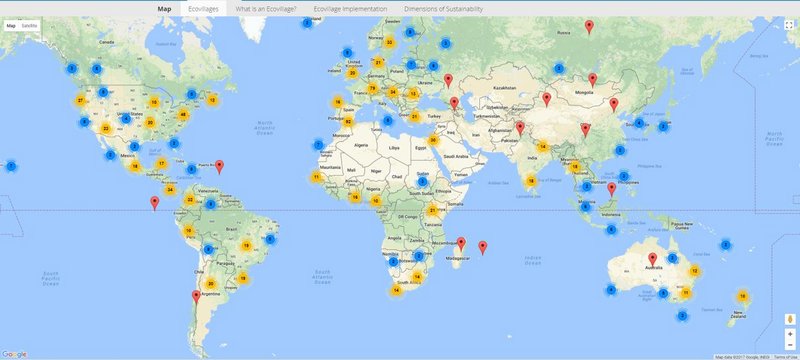Screen dimensions: 800x360
Task: Switch map view to Satellite
Action: point(30,25)
